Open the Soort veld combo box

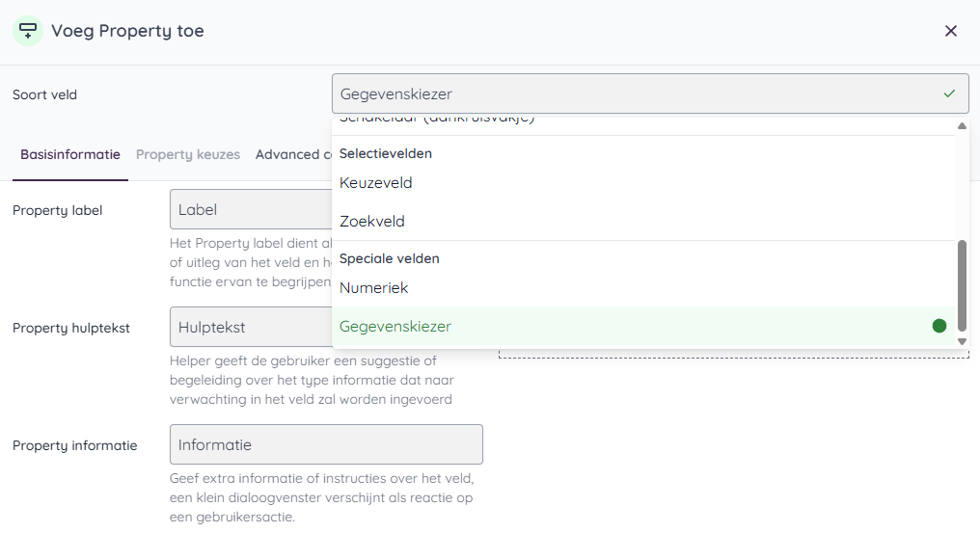(x=650, y=93)
